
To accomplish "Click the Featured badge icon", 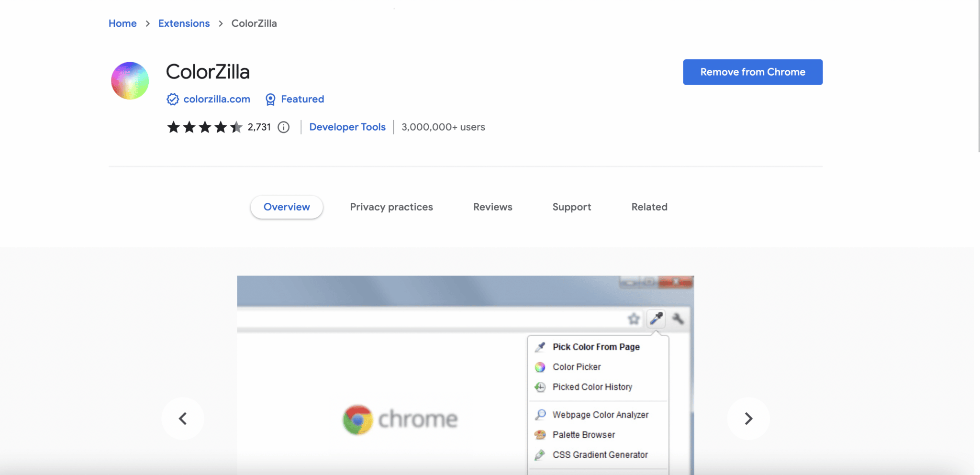I will click(x=270, y=99).
